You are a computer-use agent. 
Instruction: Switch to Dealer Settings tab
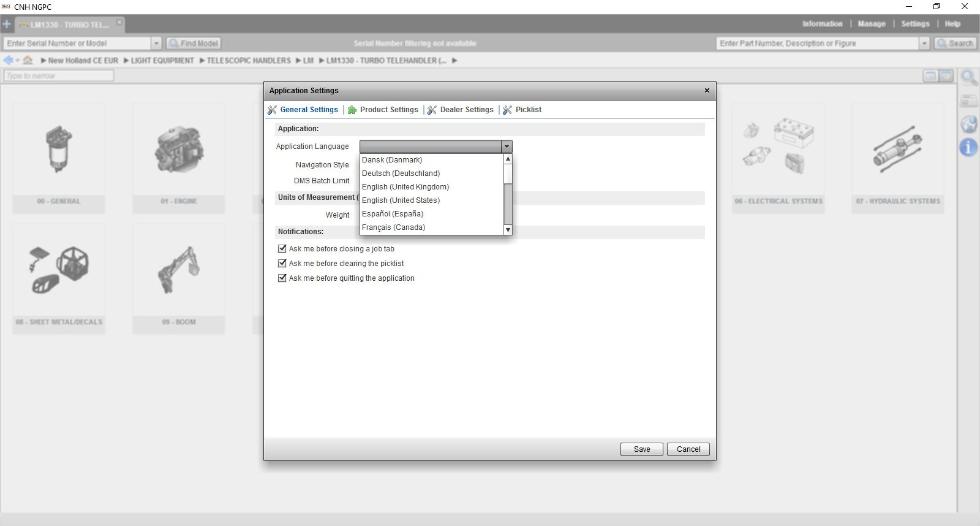[467, 110]
